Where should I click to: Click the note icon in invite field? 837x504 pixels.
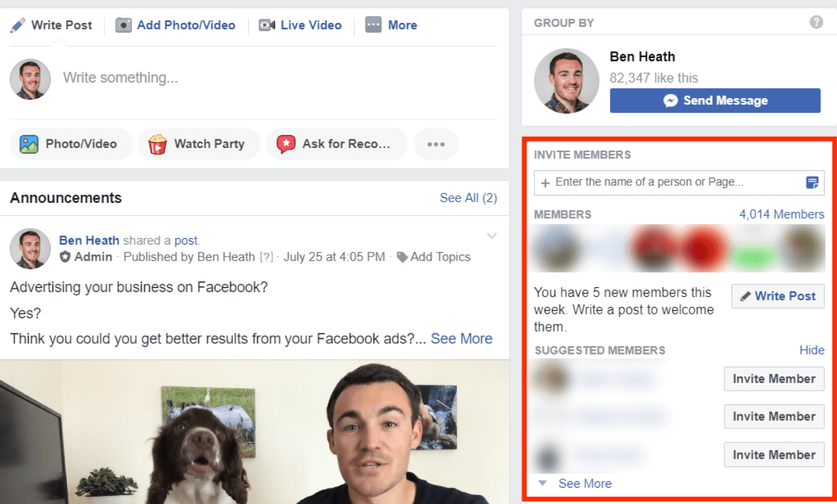click(x=812, y=182)
